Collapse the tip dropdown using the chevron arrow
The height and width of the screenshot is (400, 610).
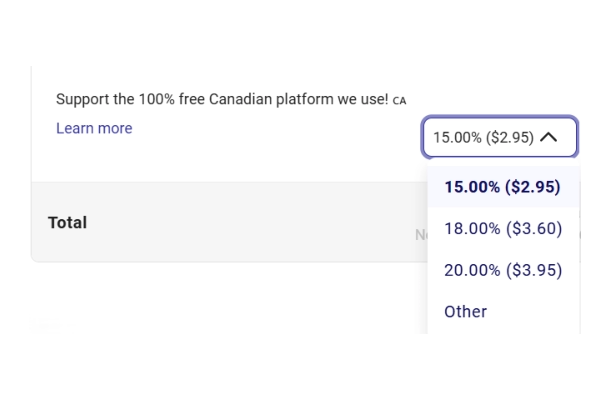pos(548,138)
